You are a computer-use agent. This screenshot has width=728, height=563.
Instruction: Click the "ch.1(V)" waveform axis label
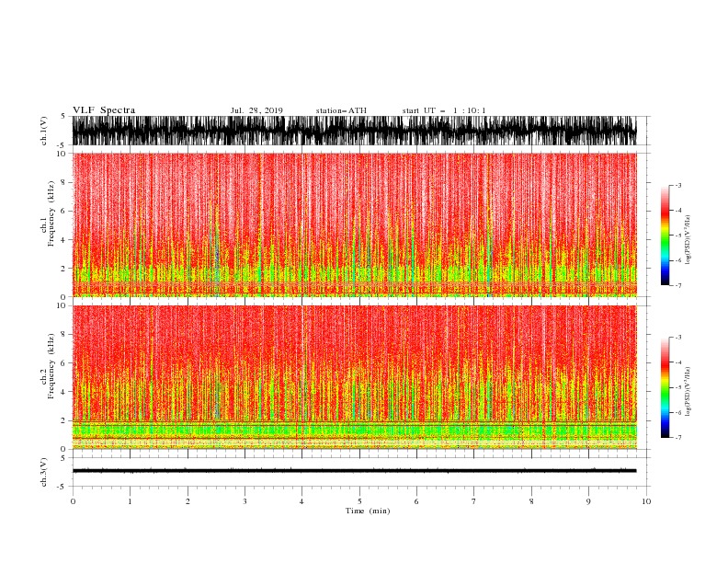coord(44,131)
